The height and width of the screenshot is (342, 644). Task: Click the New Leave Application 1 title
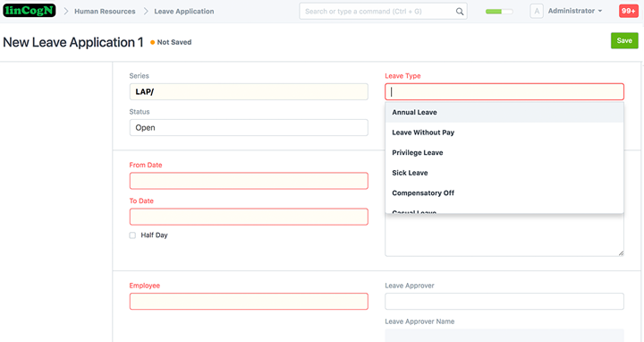coord(73,42)
